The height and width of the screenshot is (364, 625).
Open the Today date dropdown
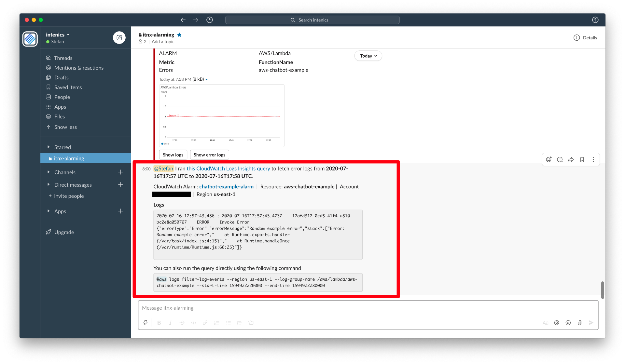[368, 56]
